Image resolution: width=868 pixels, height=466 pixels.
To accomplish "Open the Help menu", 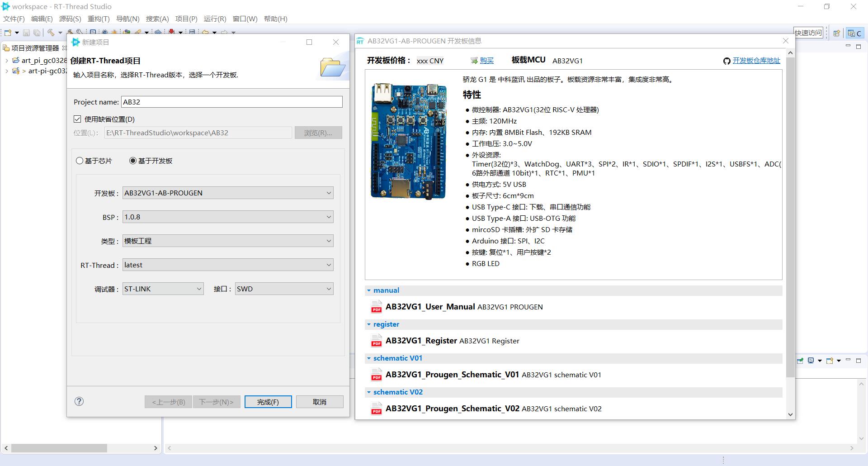I will (276, 19).
